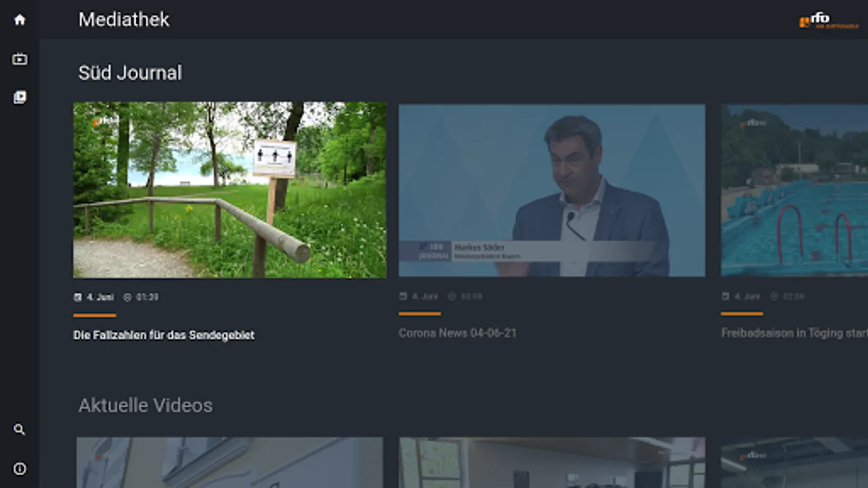Click the 4. Juni date on Fallzahlen card
868x488 pixels.
click(x=100, y=297)
